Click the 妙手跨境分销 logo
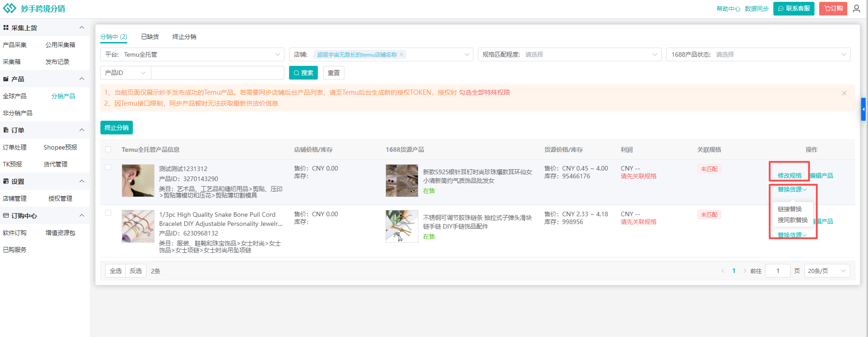This screenshot has height=337, width=868. (34, 9)
